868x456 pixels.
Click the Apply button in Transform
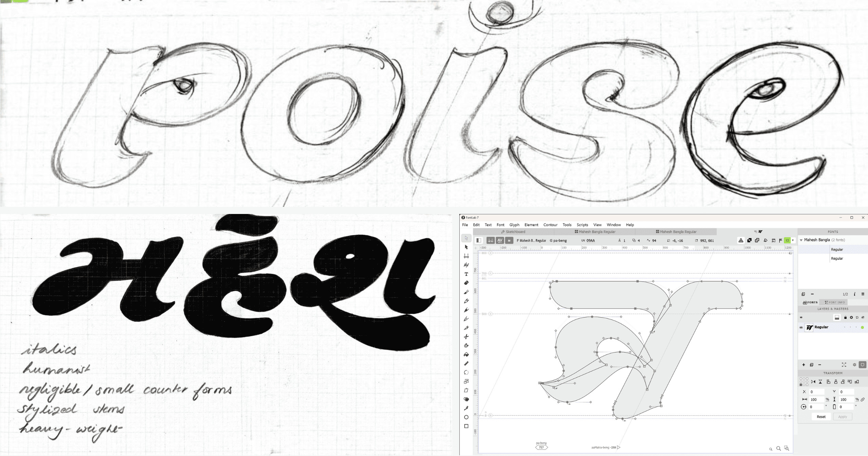[x=843, y=417]
